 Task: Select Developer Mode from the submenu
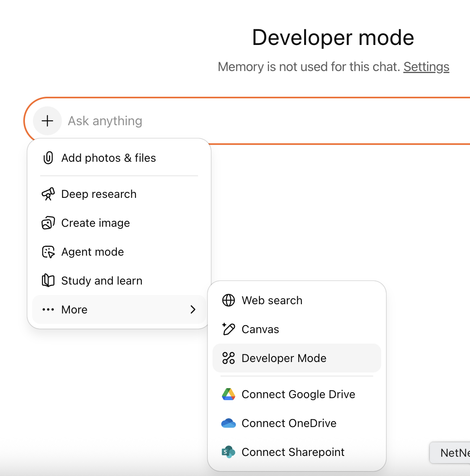pyautogui.click(x=284, y=358)
